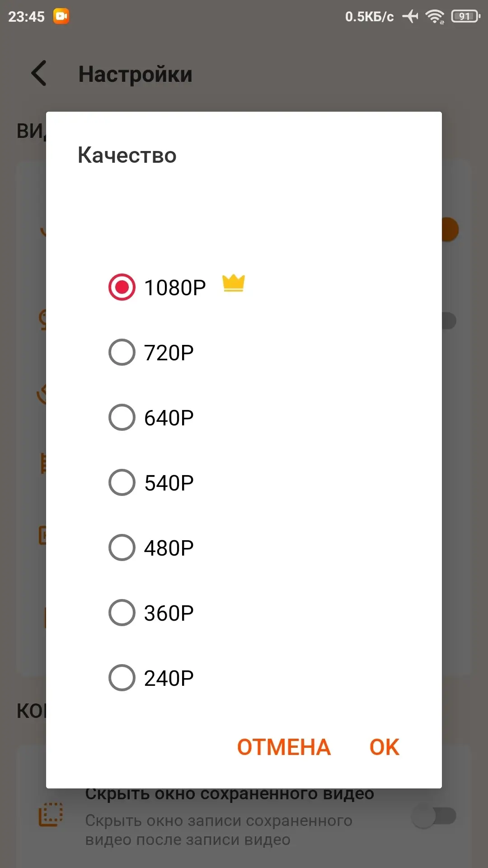This screenshot has height=868, width=488.
Task: Tap the battery indicator showing 91
Action: [x=465, y=17]
